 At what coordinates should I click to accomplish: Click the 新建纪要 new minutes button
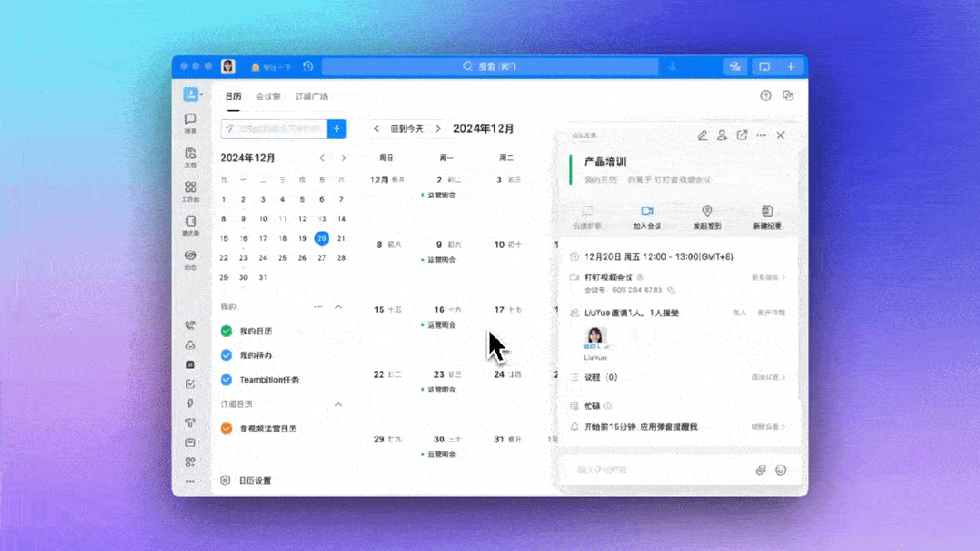point(767,217)
